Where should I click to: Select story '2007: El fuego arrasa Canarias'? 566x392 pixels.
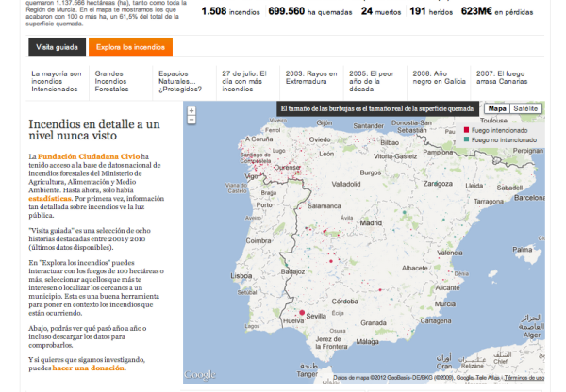coord(502,78)
